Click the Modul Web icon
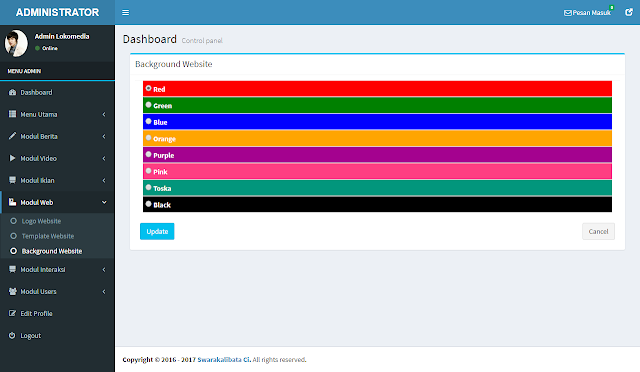This screenshot has width=640, height=372. (12, 202)
